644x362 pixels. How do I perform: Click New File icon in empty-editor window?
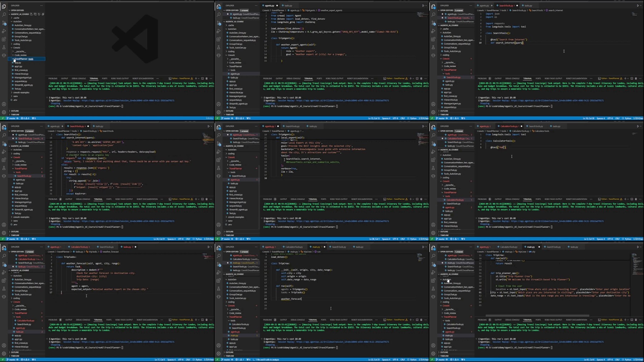point(31,14)
